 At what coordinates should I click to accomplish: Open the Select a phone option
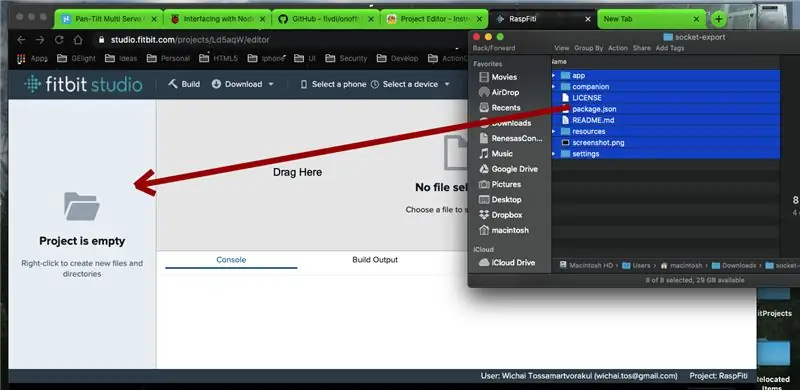[333, 84]
